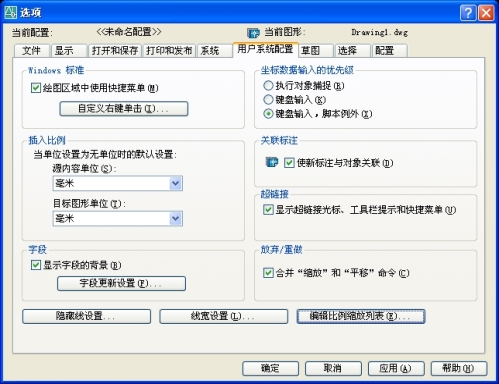Select the 用户系统配置 tab
The width and height of the screenshot is (499, 384).
point(265,50)
